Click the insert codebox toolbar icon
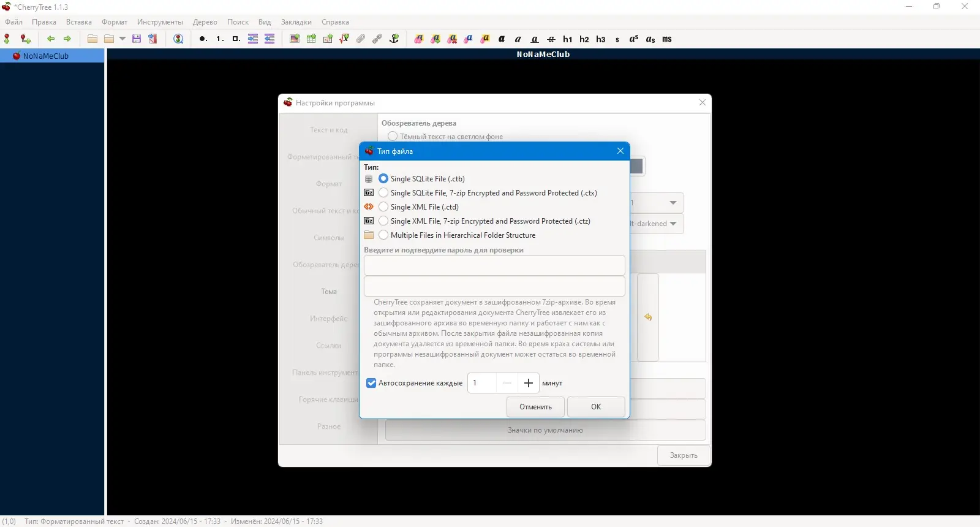The height and width of the screenshot is (527, 980). click(328, 39)
